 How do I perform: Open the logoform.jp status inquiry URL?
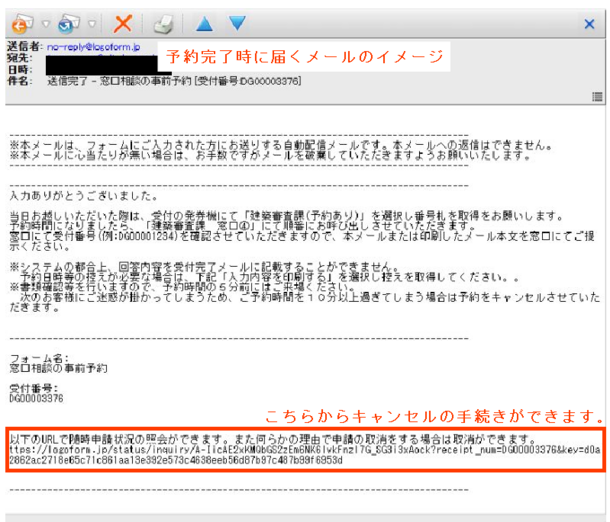305,455
